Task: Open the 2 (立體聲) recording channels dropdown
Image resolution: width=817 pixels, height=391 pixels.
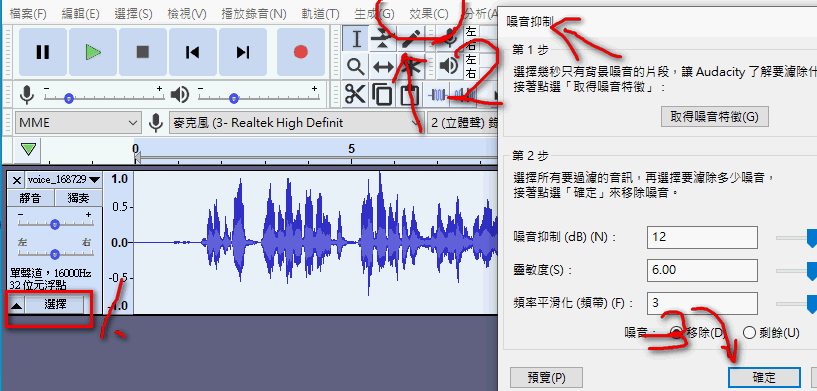Action: coord(463,123)
